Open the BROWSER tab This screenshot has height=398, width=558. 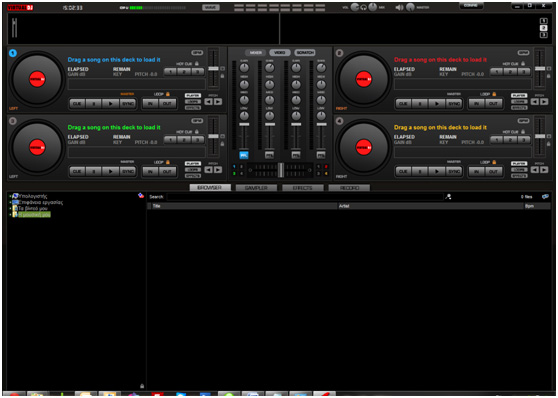click(x=210, y=188)
